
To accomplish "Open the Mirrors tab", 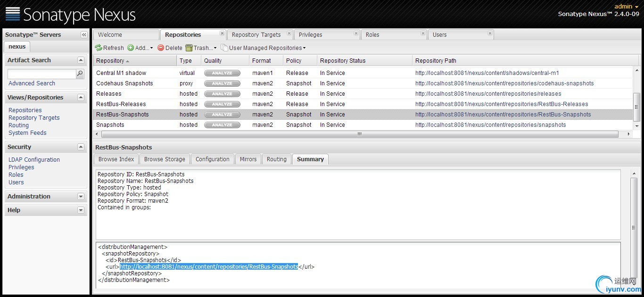I will click(248, 159).
